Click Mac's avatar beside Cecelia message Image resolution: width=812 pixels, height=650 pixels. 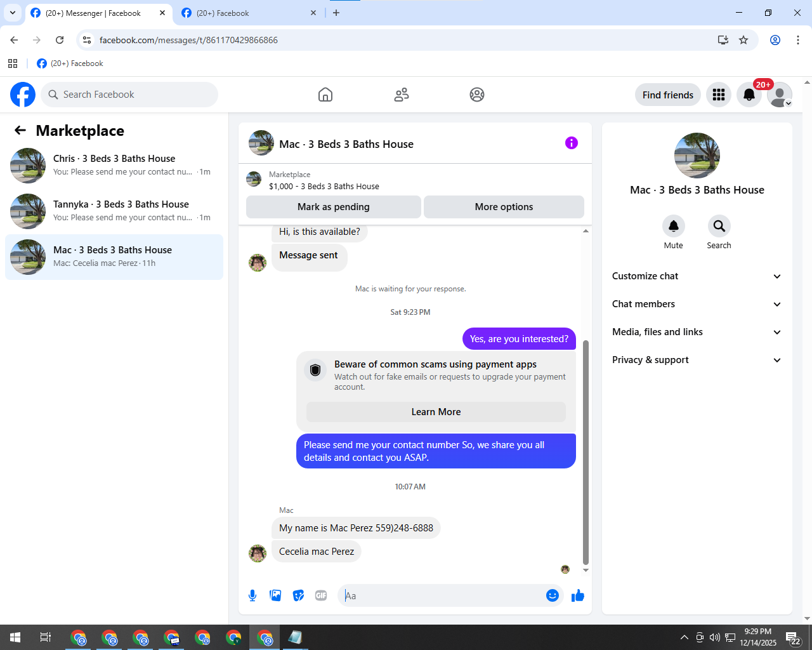click(x=258, y=554)
